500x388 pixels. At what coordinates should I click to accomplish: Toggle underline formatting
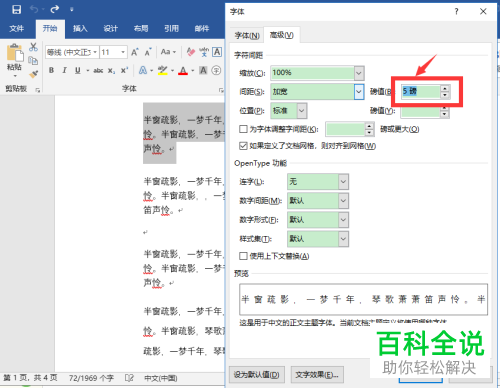[78, 70]
